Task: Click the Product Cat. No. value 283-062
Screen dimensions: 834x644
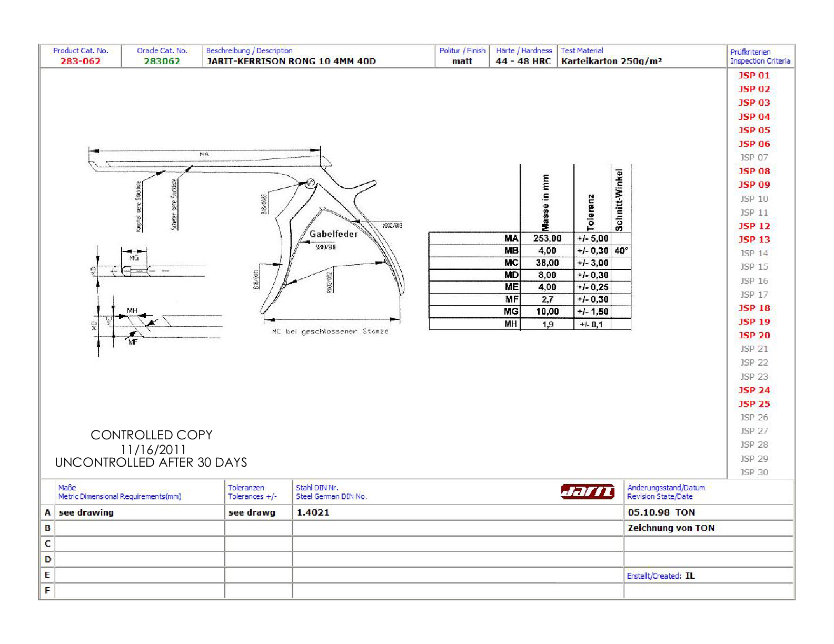Action: coord(81,61)
